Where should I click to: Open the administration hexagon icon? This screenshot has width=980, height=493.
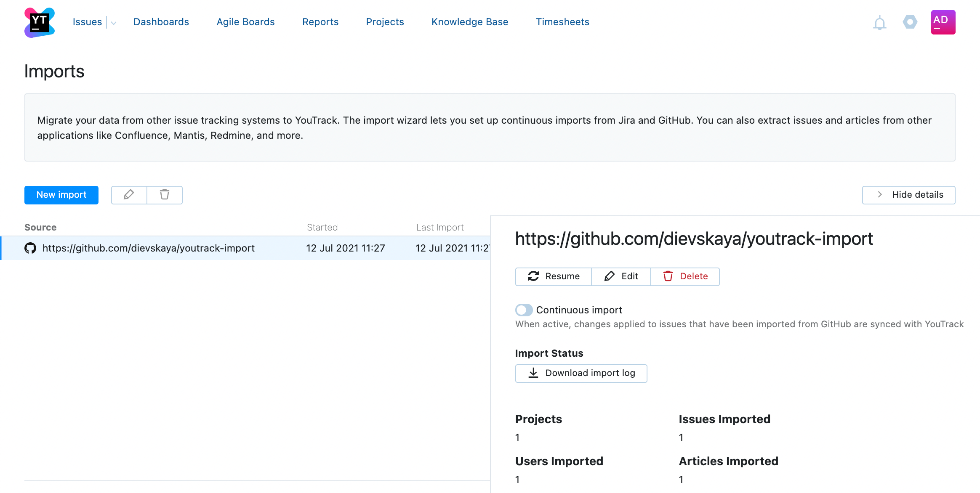pos(910,22)
